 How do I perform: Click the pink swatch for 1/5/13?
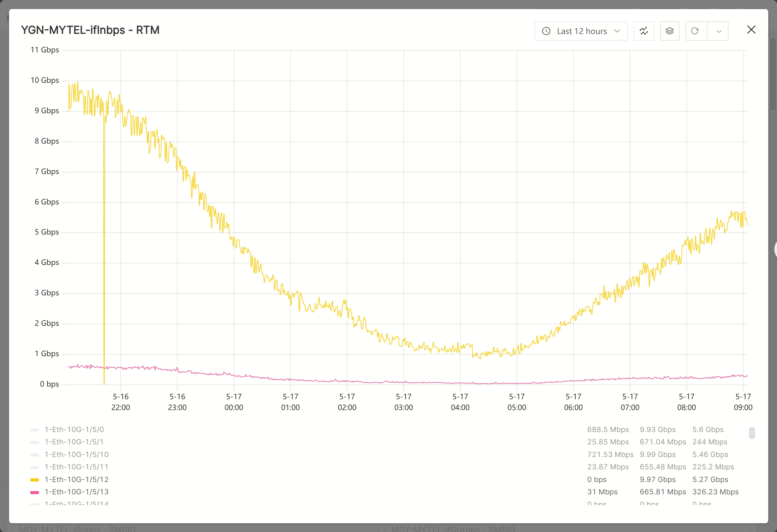(34, 492)
